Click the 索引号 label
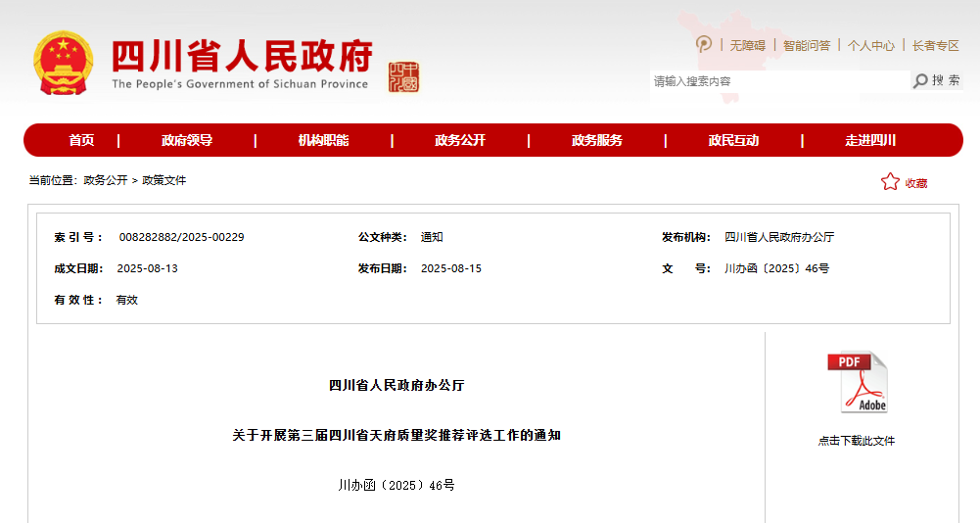 click(78, 237)
